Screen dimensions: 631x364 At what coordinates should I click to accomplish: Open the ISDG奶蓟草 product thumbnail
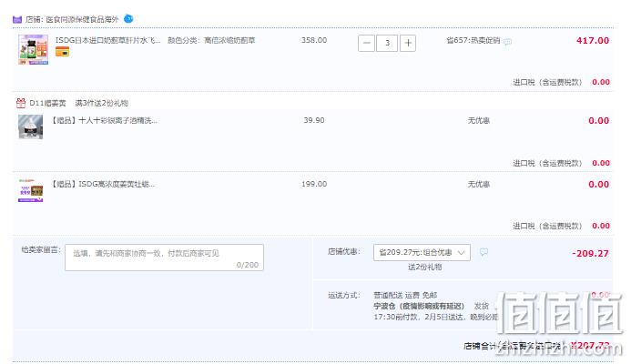pos(33,49)
